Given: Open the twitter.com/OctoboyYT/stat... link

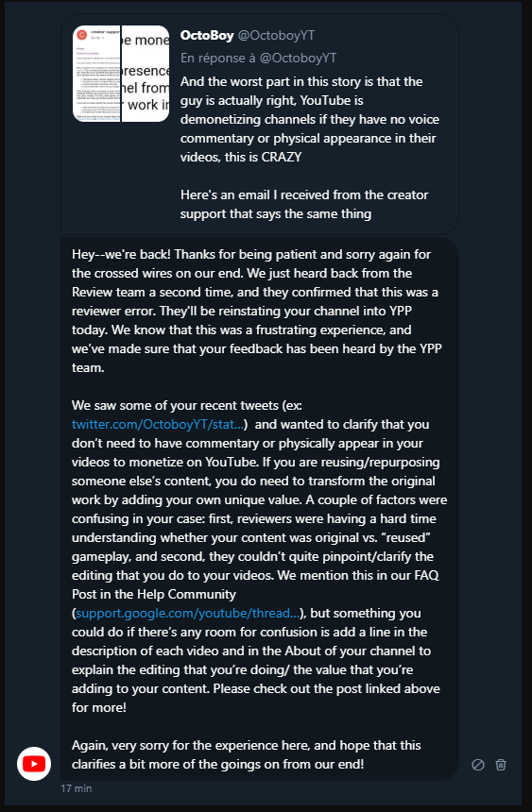Looking at the screenshot, I should tap(158, 424).
